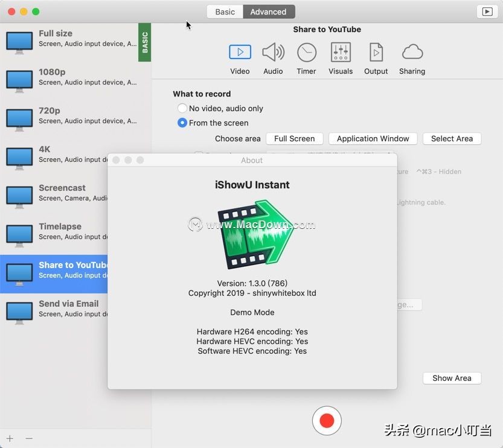Image resolution: width=503 pixels, height=448 pixels.
Task: Click the plus icon to add preset
Action: click(x=10, y=438)
